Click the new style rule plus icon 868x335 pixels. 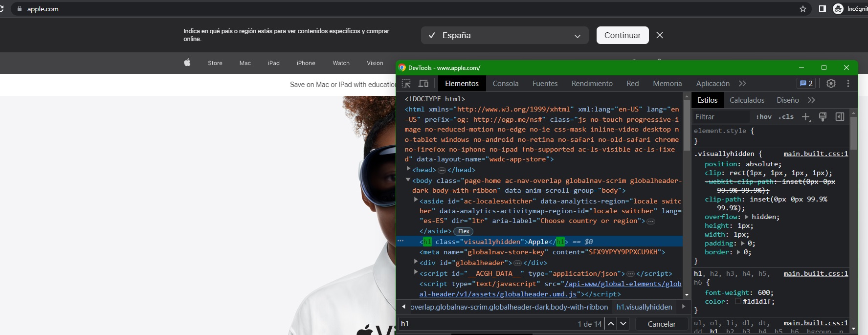(x=806, y=117)
